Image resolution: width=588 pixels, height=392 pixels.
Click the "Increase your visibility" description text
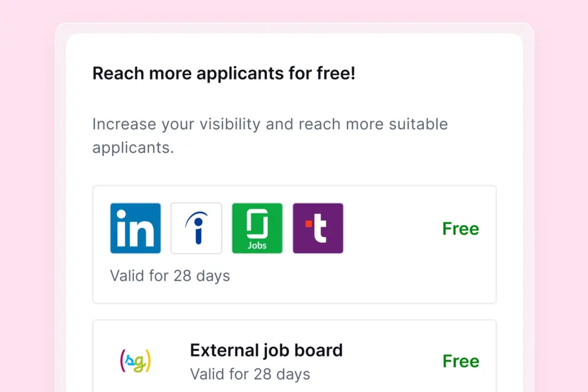point(270,125)
